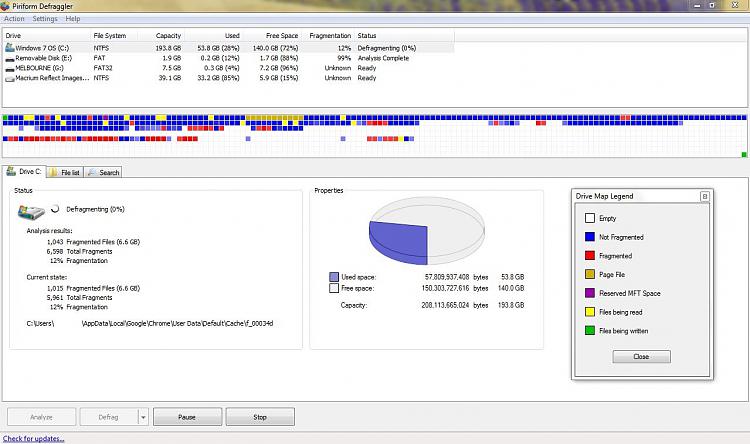The image size is (750, 444).
Task: Click the Used space legend square
Action: pos(334,277)
